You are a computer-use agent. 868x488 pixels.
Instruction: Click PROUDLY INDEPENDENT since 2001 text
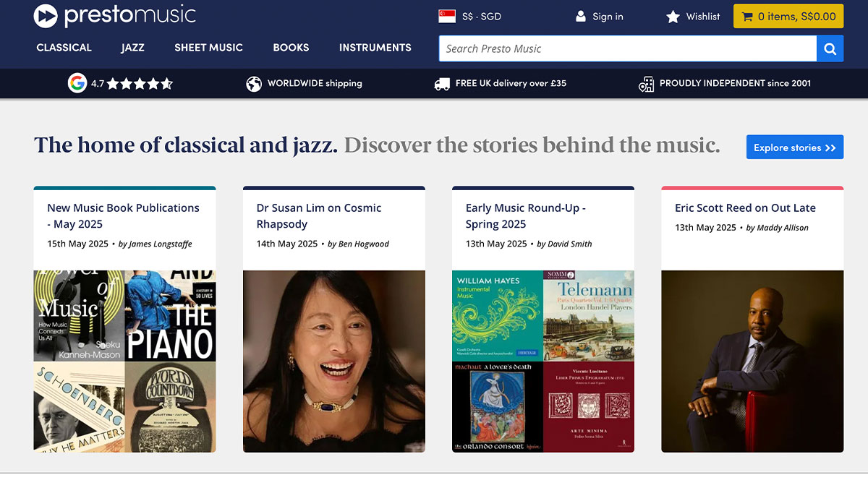[735, 84]
